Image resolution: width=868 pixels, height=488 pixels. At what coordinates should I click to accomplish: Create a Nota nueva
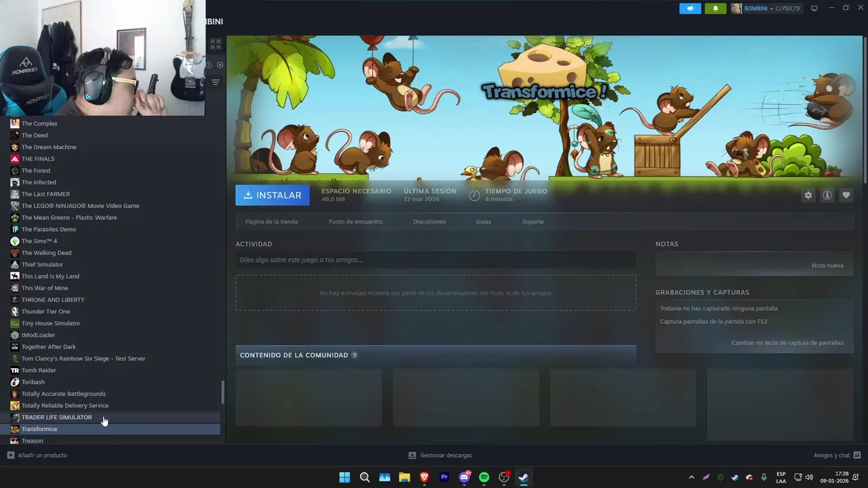point(827,266)
